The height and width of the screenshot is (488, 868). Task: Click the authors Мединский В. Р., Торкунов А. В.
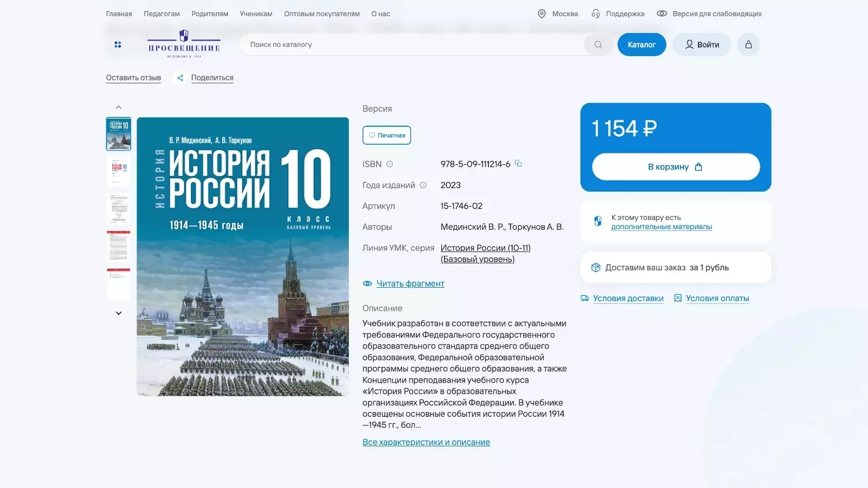click(x=502, y=227)
